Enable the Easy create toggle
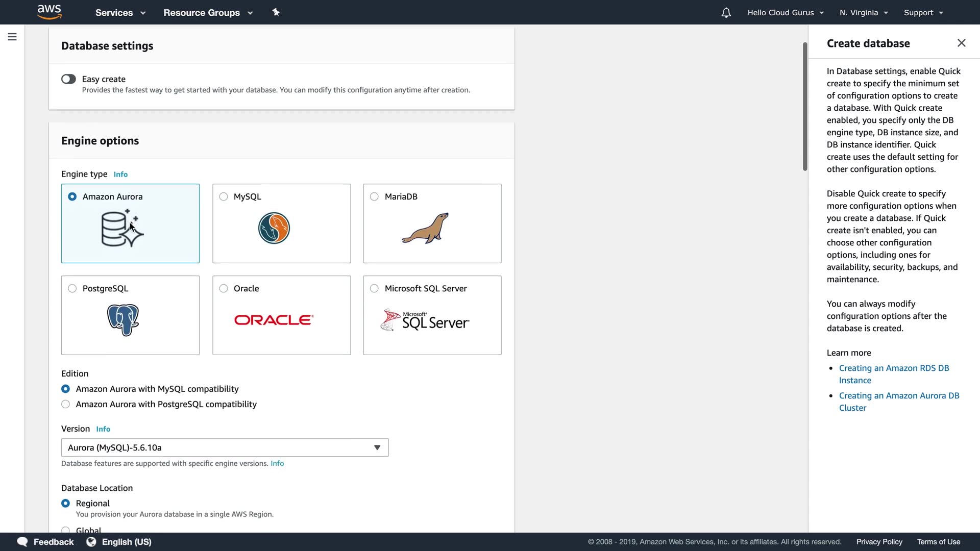The width and height of the screenshot is (980, 551). pos(68,79)
